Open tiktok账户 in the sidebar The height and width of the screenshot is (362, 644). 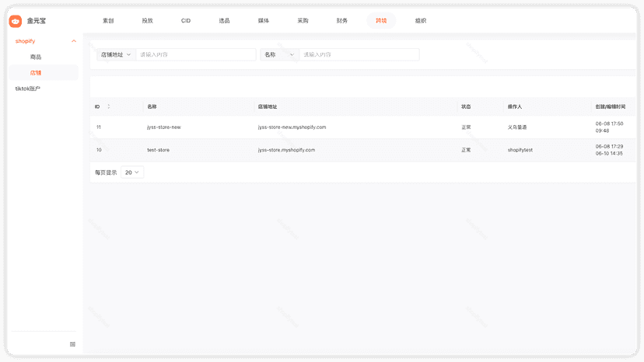(27, 89)
